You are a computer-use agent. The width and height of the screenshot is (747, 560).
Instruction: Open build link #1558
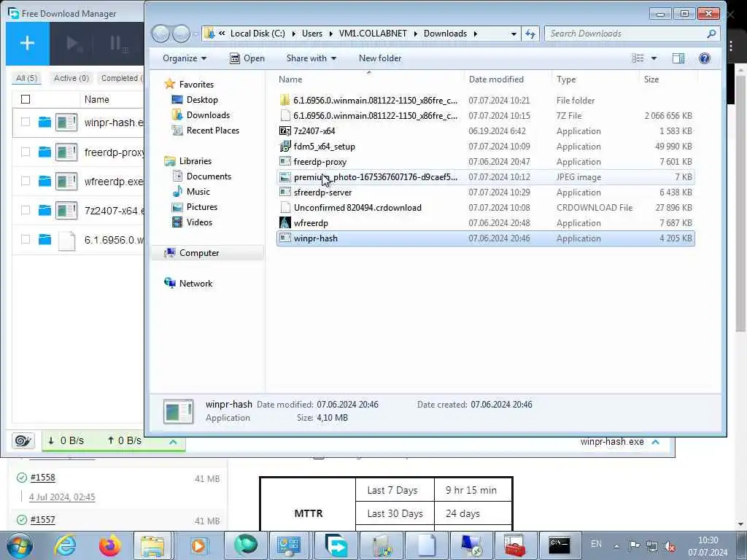click(43, 478)
